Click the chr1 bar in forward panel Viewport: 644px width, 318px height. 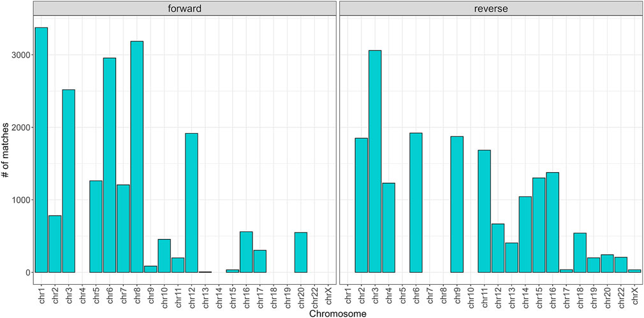tap(41, 150)
